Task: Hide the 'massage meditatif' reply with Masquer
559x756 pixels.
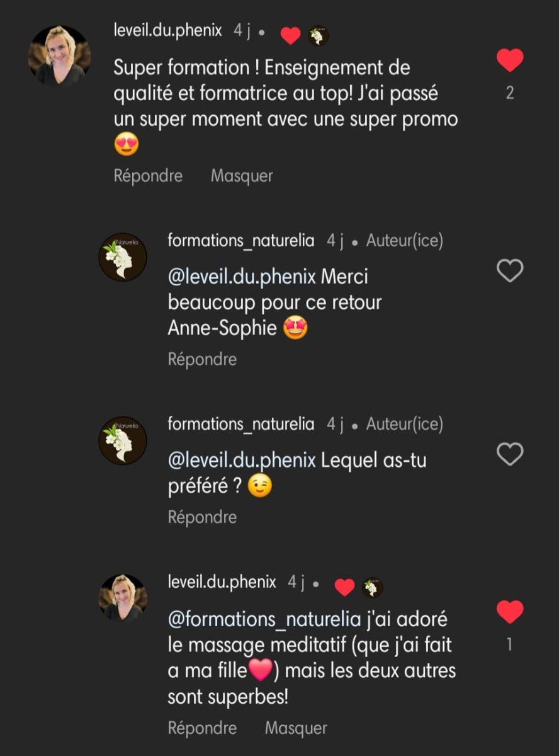Action: point(296,728)
